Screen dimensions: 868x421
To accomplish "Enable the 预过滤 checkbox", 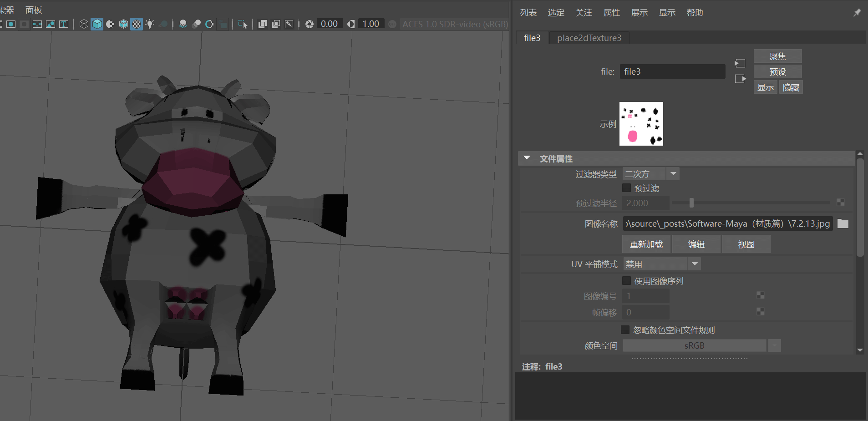I will [x=627, y=188].
